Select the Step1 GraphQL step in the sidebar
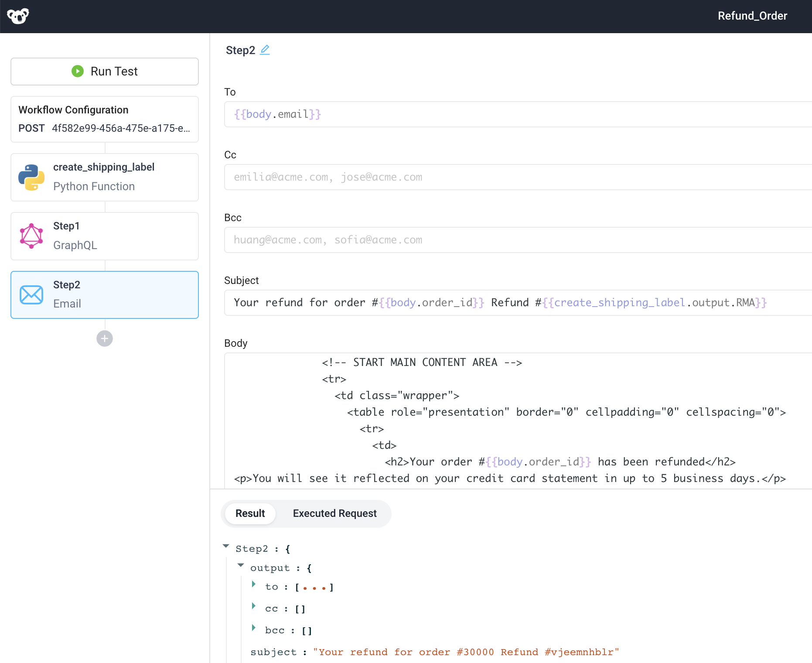The height and width of the screenshot is (663, 812). (104, 236)
